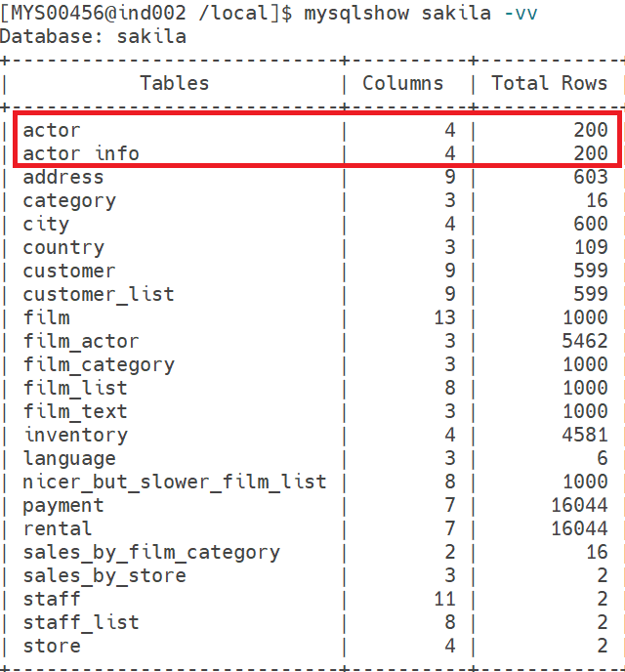625x672 pixels.
Task: Select the 'language' table name
Action: [69, 458]
